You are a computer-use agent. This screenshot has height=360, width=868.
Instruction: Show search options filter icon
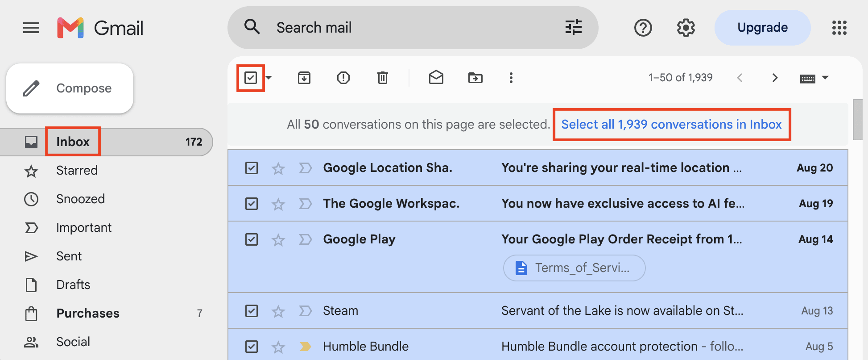point(574,27)
